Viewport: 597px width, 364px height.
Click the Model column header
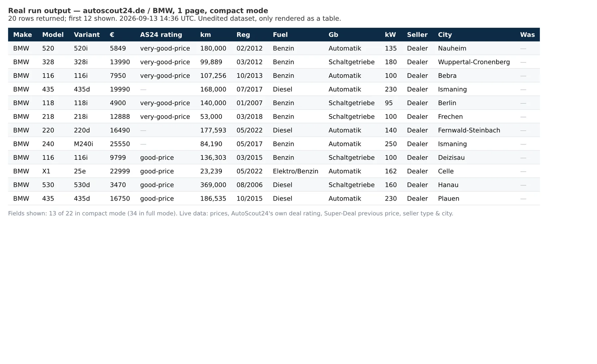click(x=53, y=35)
